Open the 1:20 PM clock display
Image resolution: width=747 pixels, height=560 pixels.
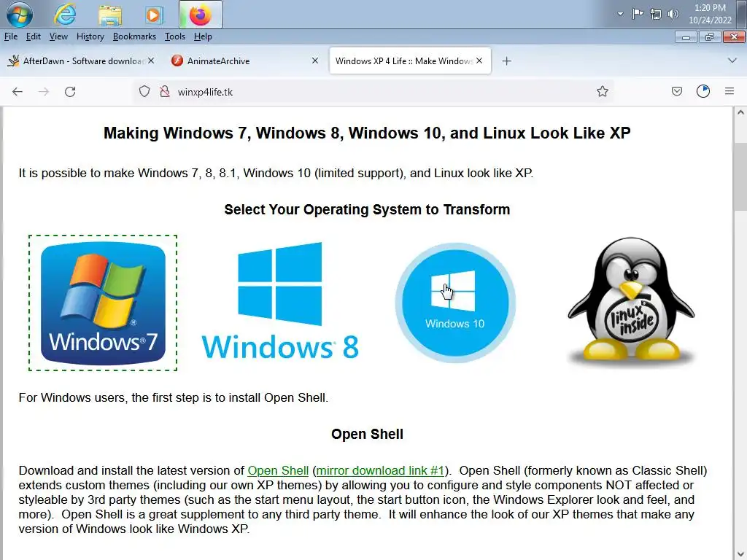[x=710, y=14]
